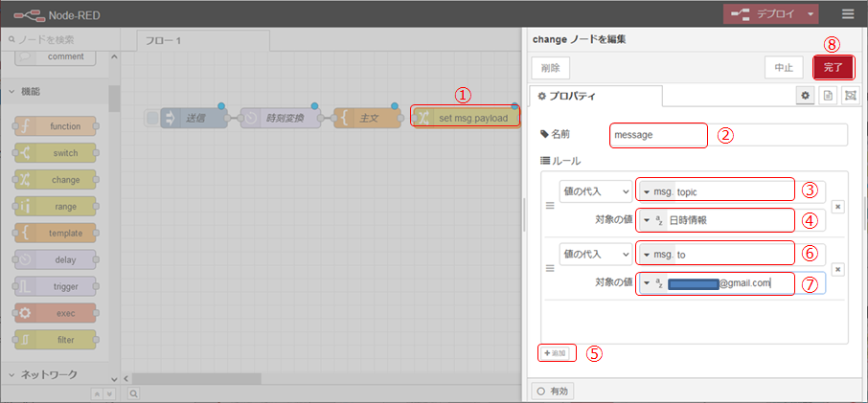Click the 完了 done button
The width and height of the screenshot is (868, 403).
(x=833, y=67)
